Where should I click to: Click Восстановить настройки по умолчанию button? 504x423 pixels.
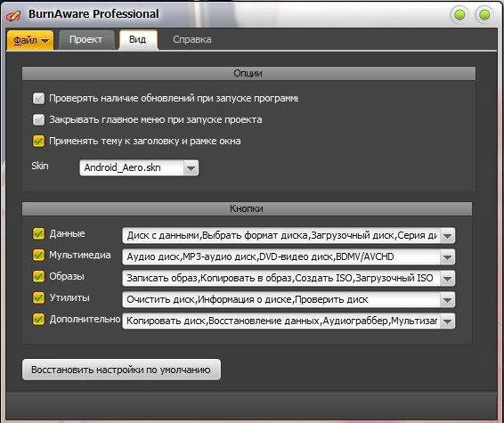pyautogui.click(x=121, y=370)
